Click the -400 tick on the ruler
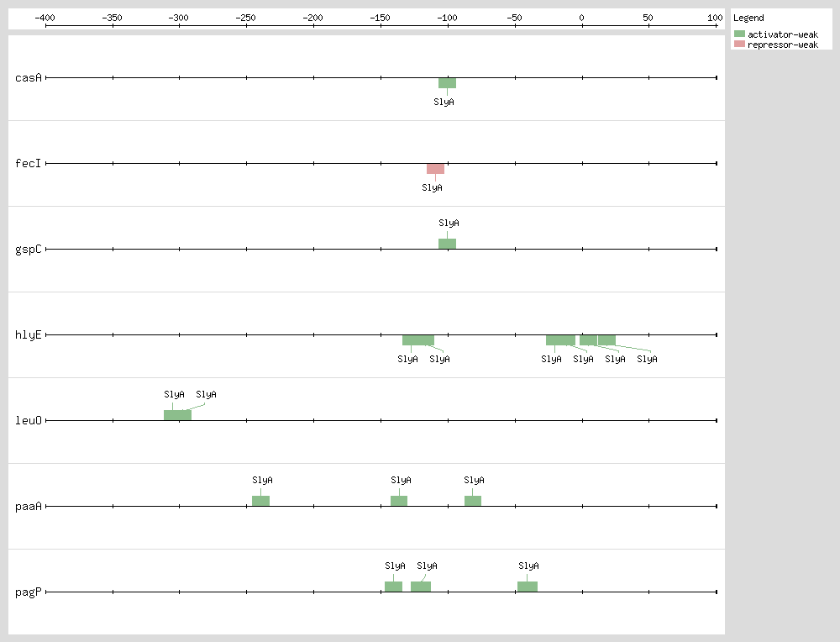 (45, 18)
